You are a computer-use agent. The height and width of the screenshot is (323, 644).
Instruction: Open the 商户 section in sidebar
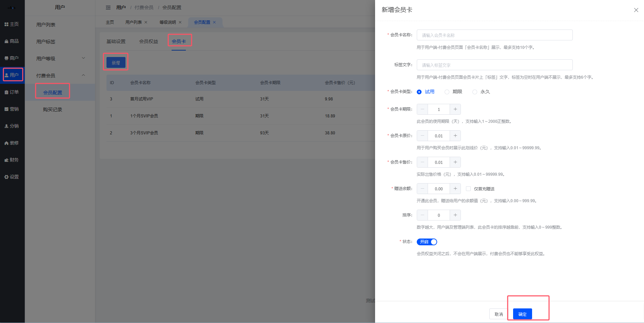12,58
